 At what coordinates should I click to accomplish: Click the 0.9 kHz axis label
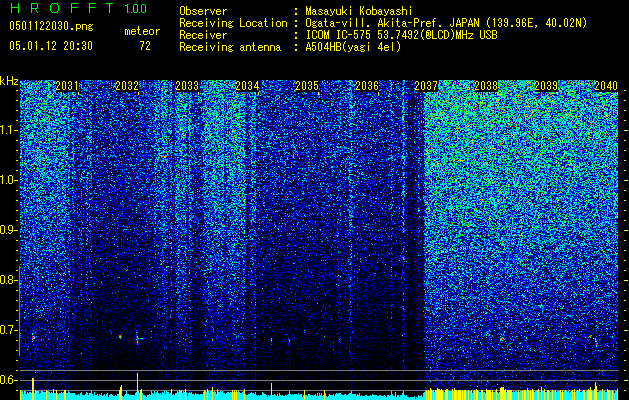tap(9, 230)
